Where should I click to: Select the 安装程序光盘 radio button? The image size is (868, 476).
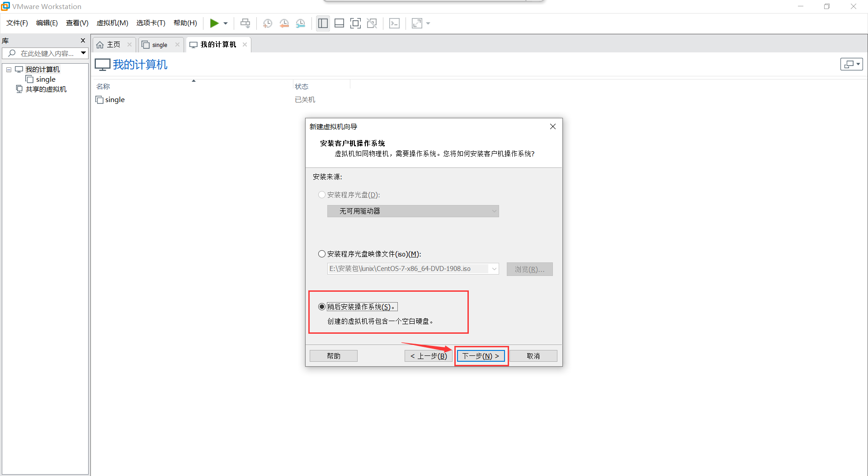tap(321, 194)
